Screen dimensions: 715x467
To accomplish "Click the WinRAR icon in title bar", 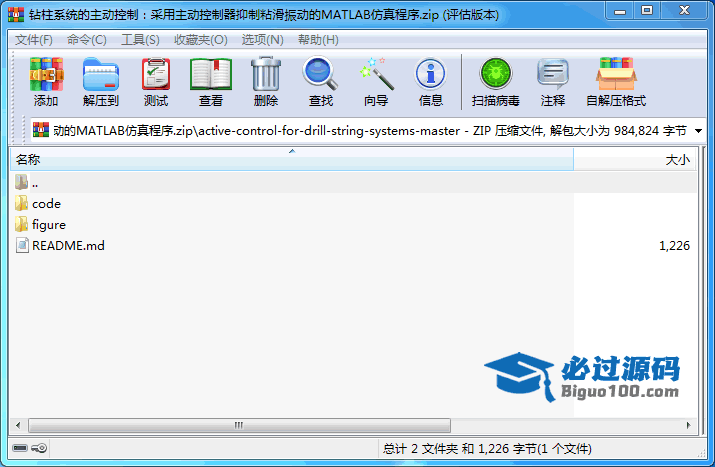I will click(16, 14).
